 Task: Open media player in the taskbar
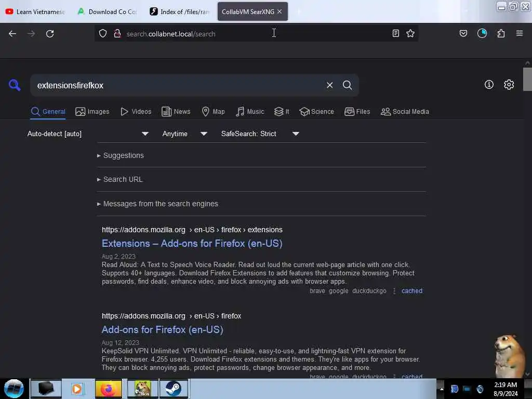77,389
